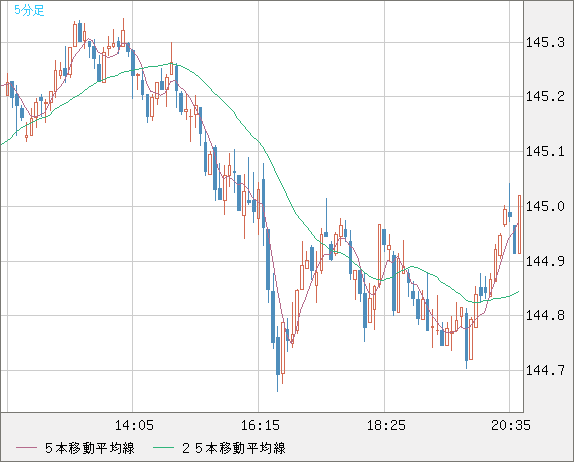The width and height of the screenshot is (574, 462).
Task: Select the 20:35 time axis label
Action: (x=511, y=425)
